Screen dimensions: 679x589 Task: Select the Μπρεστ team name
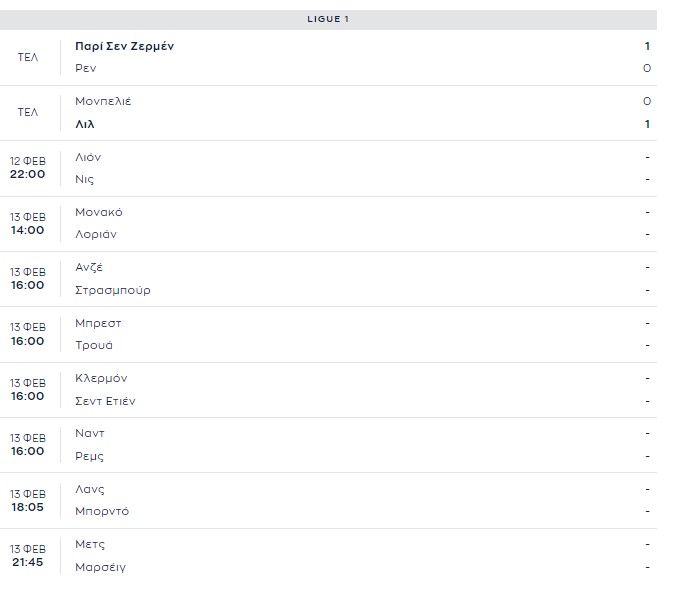[98, 323]
